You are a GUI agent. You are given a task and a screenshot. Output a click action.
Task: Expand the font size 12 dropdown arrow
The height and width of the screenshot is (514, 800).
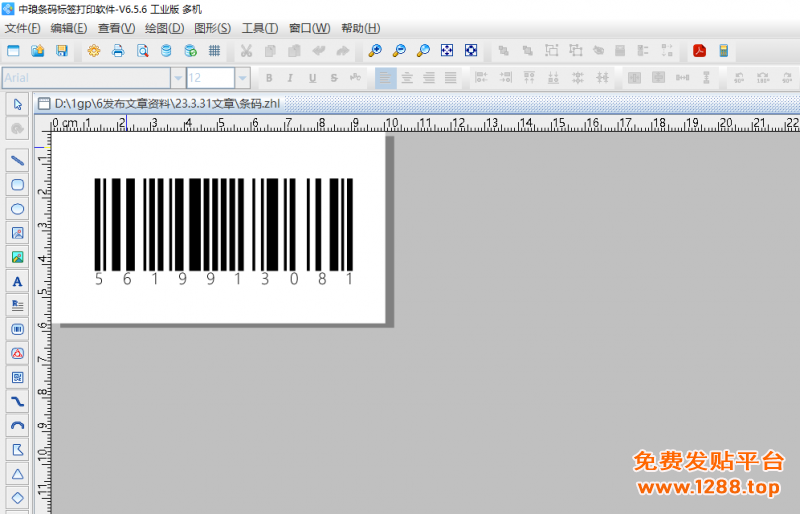(x=242, y=78)
